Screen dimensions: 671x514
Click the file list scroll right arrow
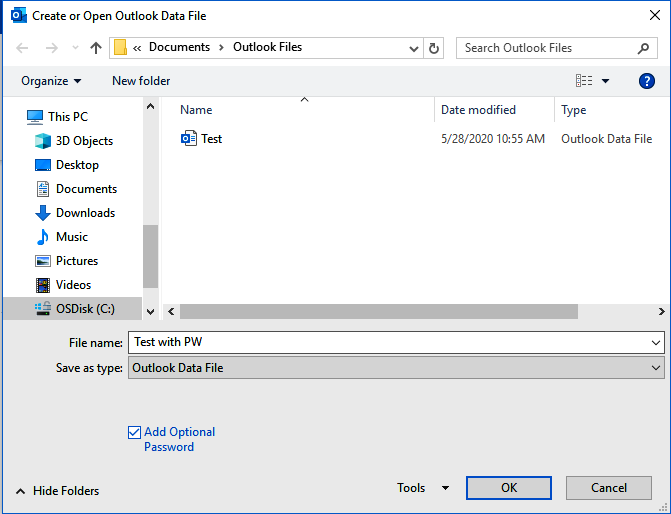[661, 312]
